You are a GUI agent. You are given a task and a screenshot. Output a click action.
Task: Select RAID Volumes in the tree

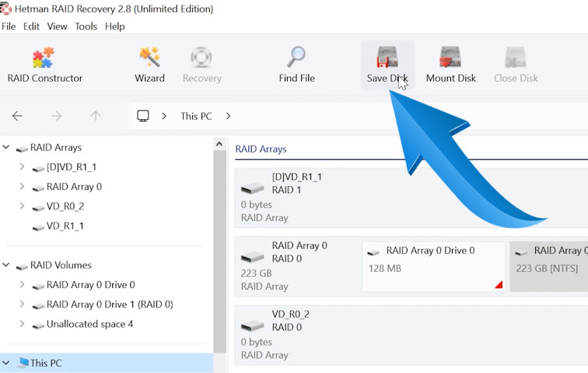[x=61, y=265]
